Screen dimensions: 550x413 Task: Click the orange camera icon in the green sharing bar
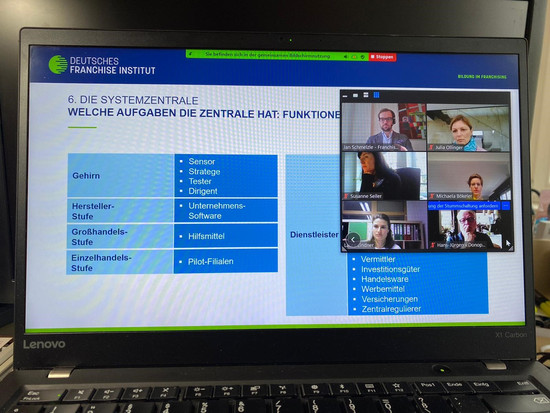tap(354, 56)
